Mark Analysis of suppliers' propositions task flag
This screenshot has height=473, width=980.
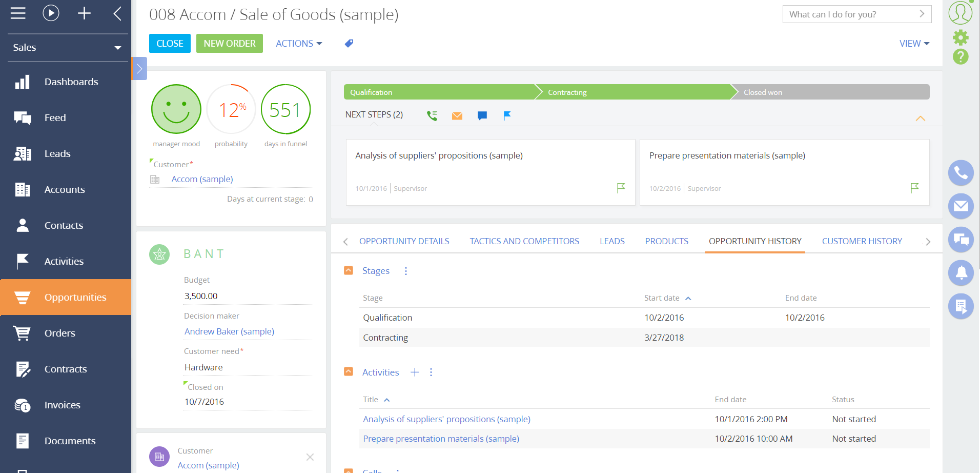point(621,188)
